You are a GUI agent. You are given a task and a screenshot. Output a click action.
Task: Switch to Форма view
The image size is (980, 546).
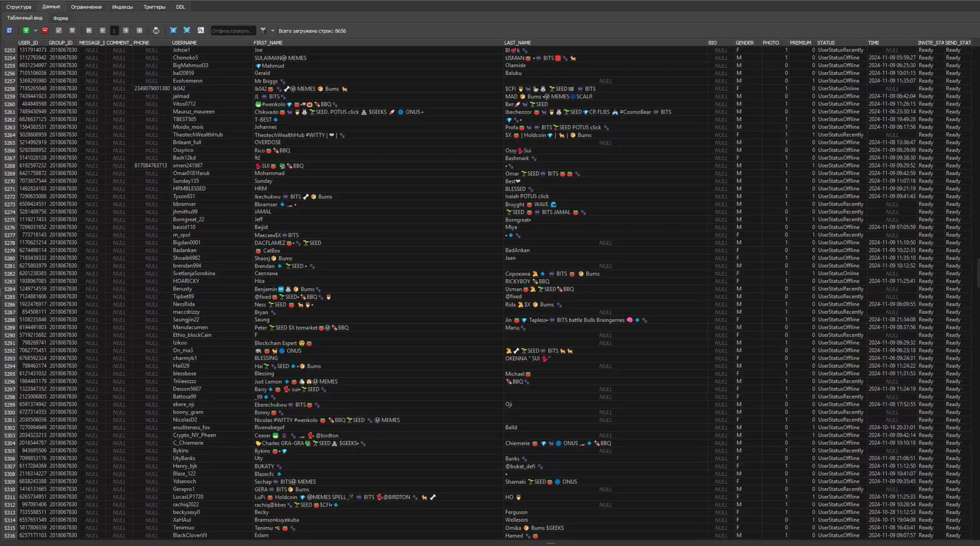point(61,18)
